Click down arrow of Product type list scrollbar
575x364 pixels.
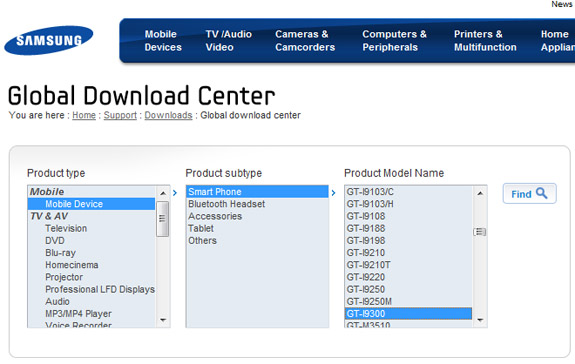163,320
